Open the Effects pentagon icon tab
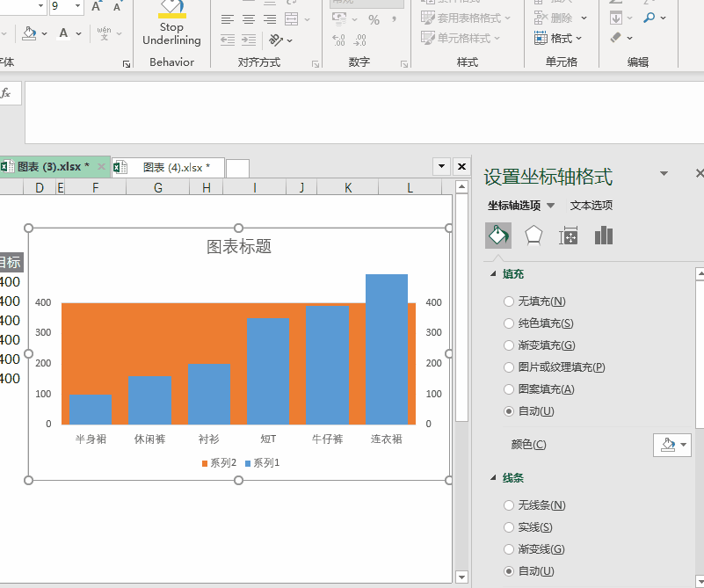This screenshot has width=704, height=588. [x=533, y=236]
